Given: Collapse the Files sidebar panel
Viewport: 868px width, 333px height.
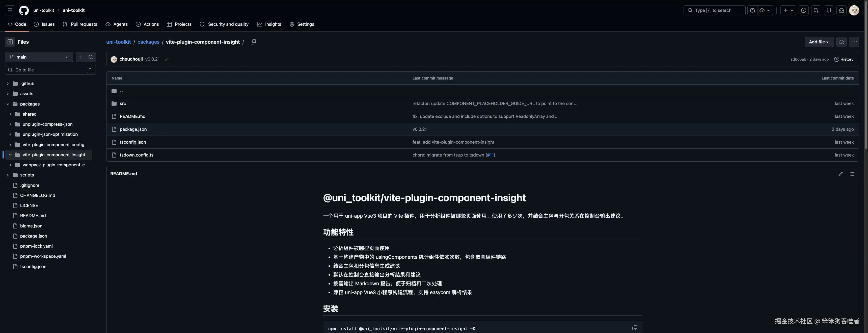Looking at the screenshot, I should pyautogui.click(x=10, y=41).
